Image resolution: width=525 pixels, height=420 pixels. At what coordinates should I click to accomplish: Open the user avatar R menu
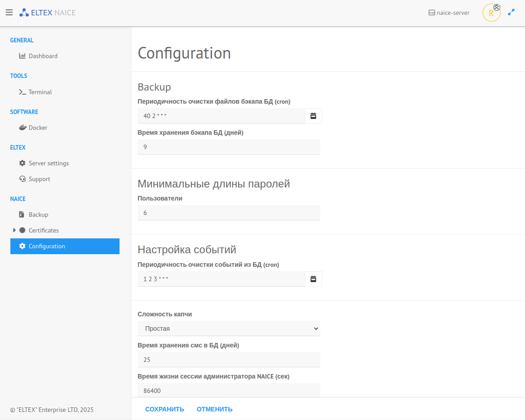[491, 14]
